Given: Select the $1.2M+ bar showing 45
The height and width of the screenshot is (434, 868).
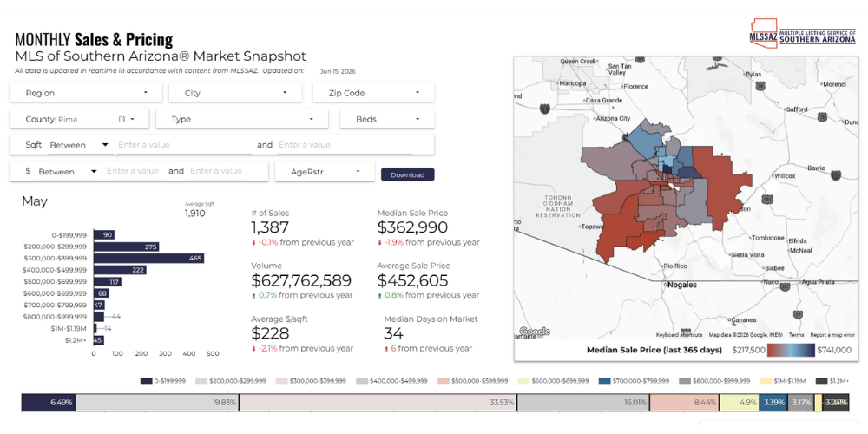Looking at the screenshot, I should 99,340.
